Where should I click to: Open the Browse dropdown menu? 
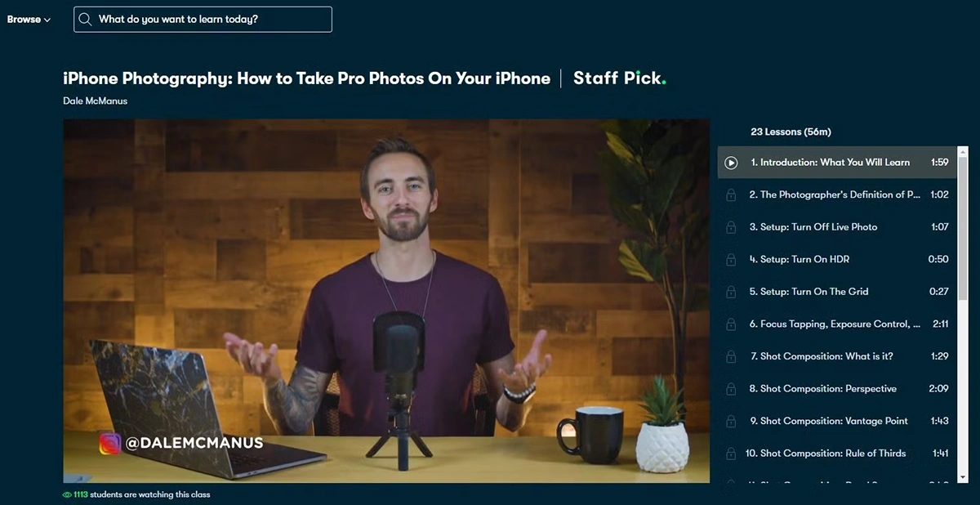tap(29, 20)
